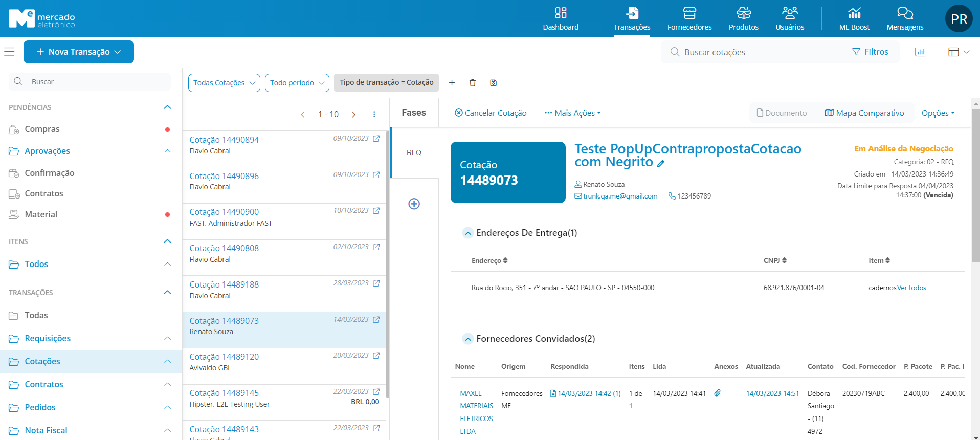
Task: Click Cancelar Cotação
Action: point(491,113)
